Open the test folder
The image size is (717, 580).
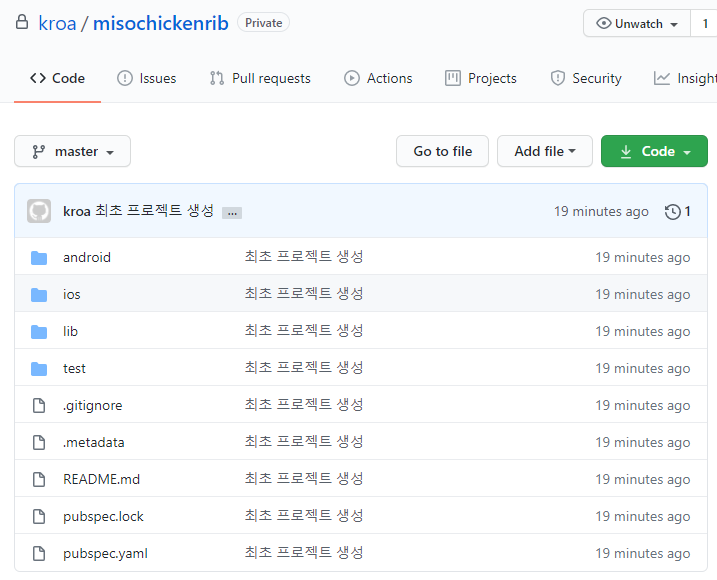tap(74, 369)
